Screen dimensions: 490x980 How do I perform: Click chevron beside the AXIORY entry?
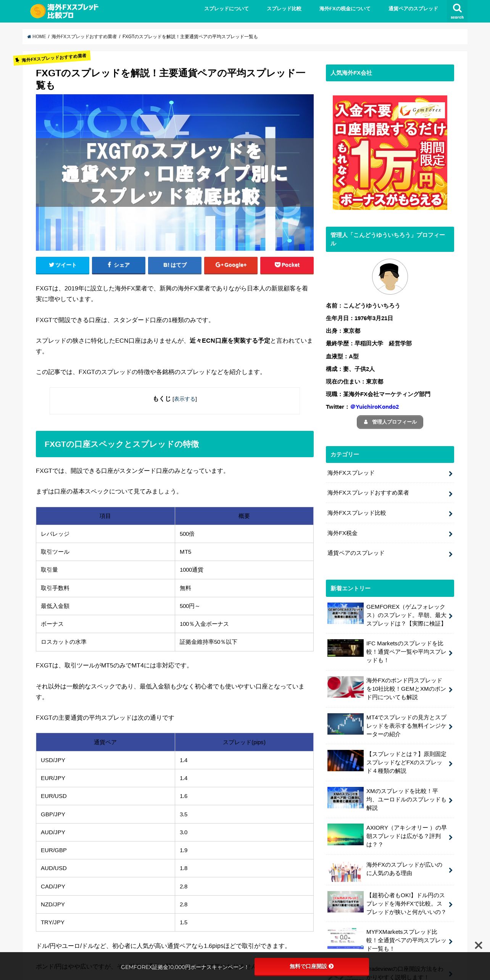click(450, 837)
